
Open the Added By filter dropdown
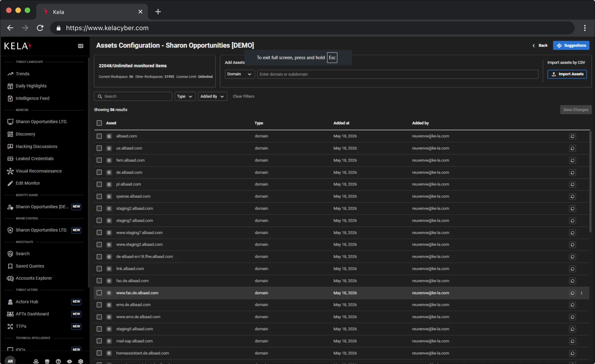pos(212,96)
